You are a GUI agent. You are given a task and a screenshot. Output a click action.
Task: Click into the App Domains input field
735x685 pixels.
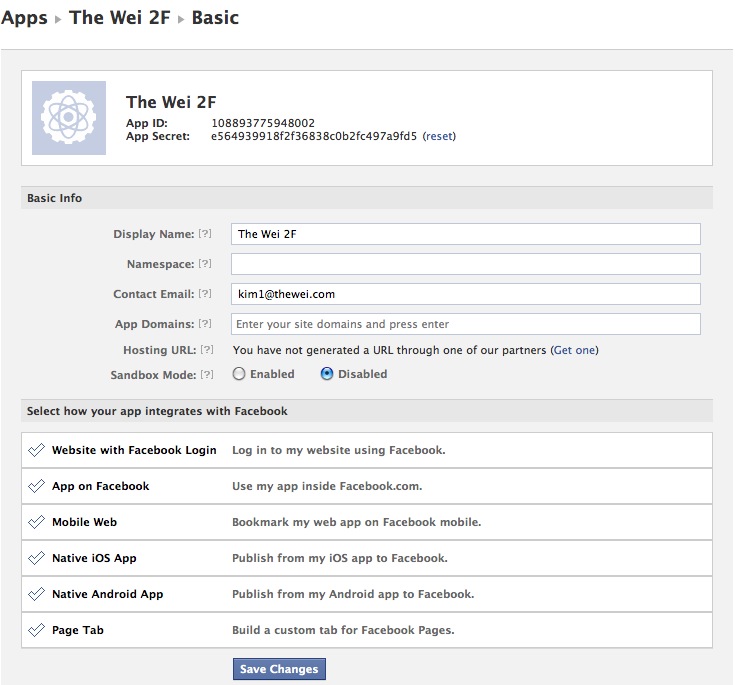(x=465, y=324)
